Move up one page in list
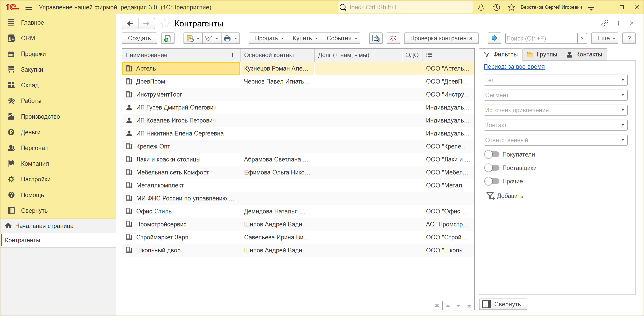This screenshot has height=316, width=644. (x=448, y=306)
